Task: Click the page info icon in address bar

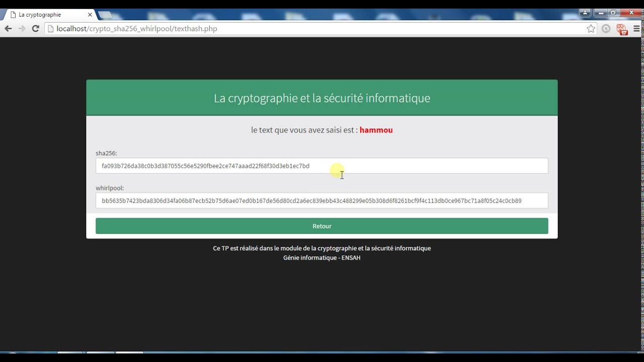Action: [50, 29]
